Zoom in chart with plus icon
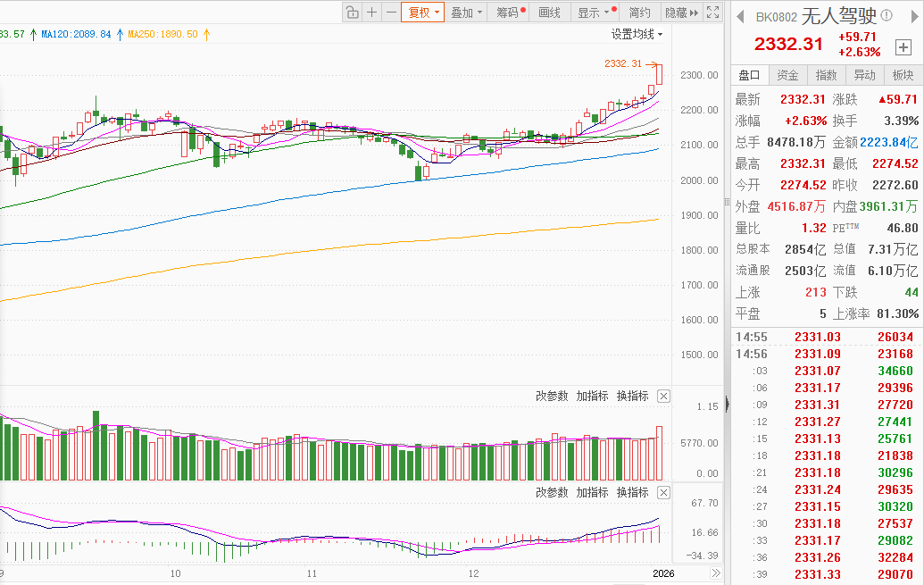The width and height of the screenshot is (924, 585). pyautogui.click(x=371, y=13)
